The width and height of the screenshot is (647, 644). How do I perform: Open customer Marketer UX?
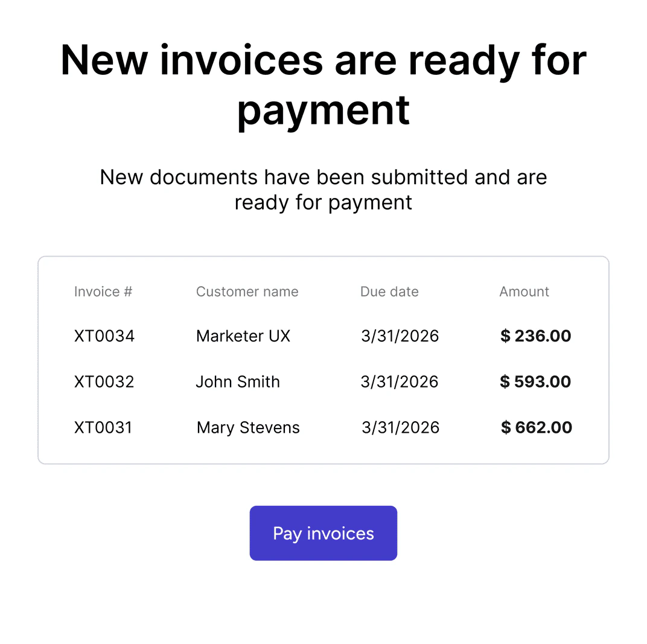[243, 336]
